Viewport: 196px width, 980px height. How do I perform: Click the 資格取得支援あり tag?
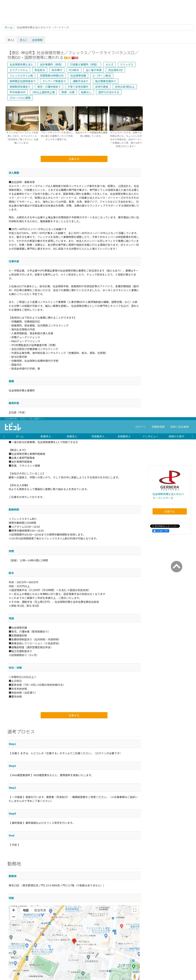point(20,87)
